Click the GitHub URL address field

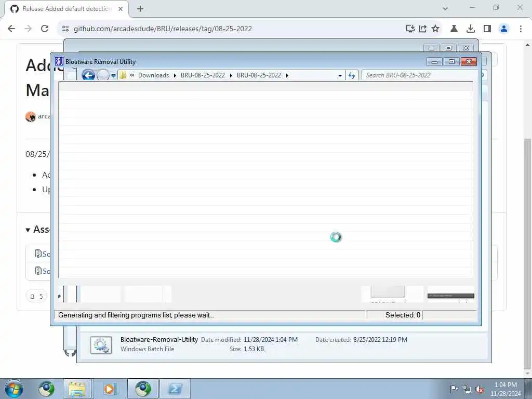click(x=163, y=29)
